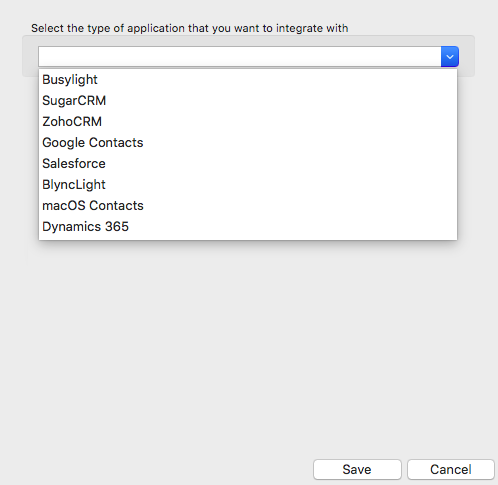Select ZohoCRM in the dropdown list

click(248, 122)
